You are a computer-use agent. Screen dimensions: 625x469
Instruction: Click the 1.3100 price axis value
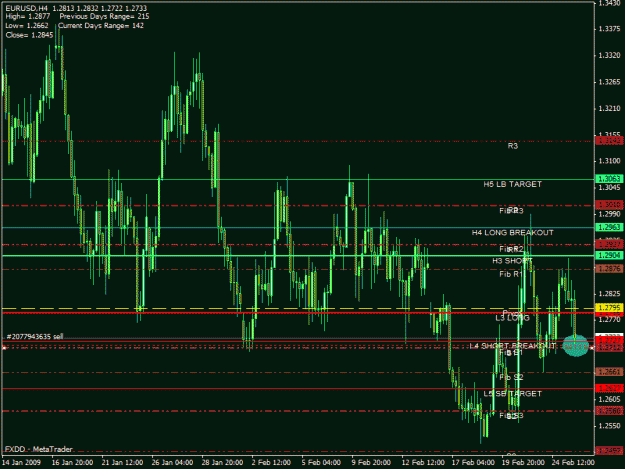click(609, 161)
